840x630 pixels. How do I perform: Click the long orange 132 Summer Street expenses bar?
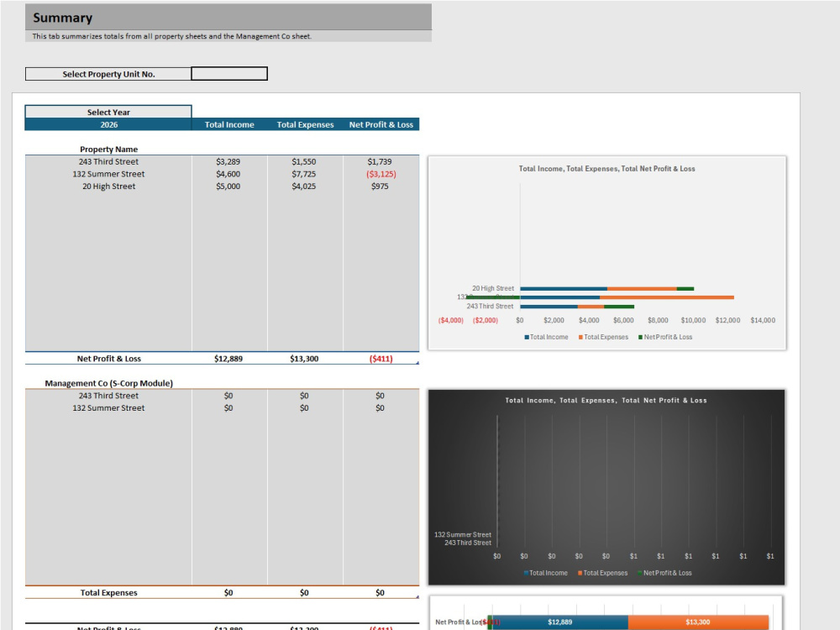click(x=667, y=297)
